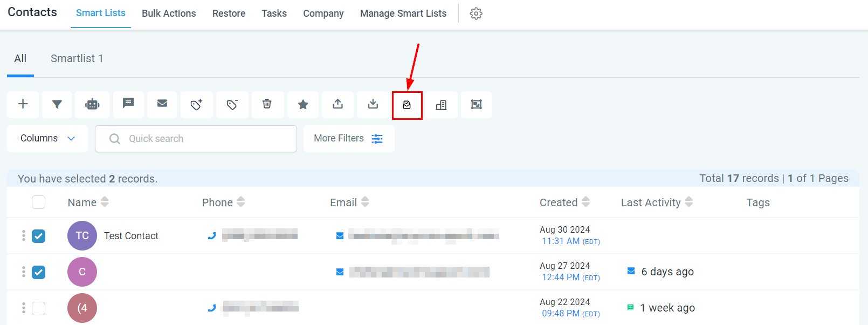Click email icon in Test Contact row
Image resolution: width=868 pixels, height=325 pixels.
coord(340,235)
